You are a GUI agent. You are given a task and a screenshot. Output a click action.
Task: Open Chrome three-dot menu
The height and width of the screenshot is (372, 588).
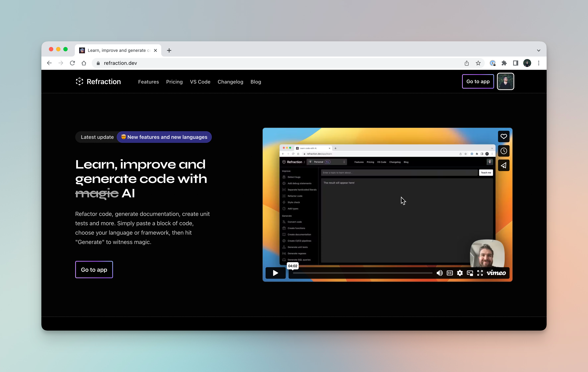tap(539, 63)
